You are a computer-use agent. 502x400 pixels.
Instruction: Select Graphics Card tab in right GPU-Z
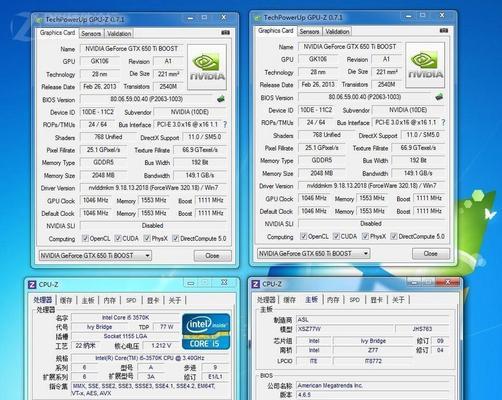coord(276,31)
